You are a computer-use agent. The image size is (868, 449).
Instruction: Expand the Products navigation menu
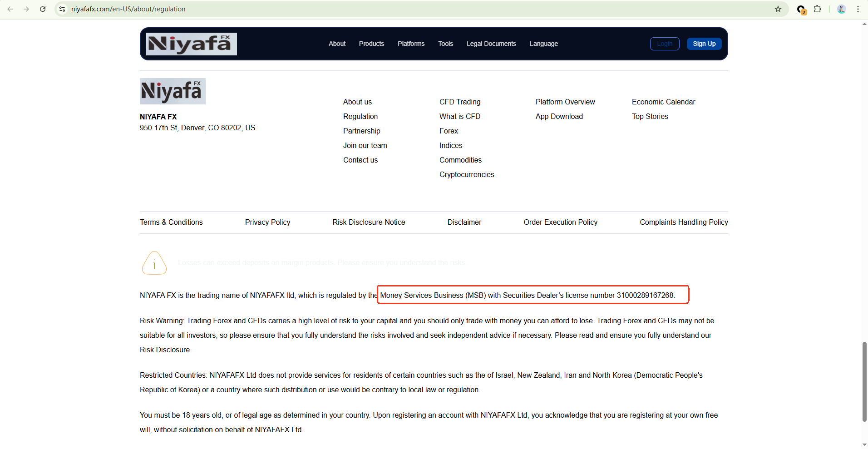(371, 44)
